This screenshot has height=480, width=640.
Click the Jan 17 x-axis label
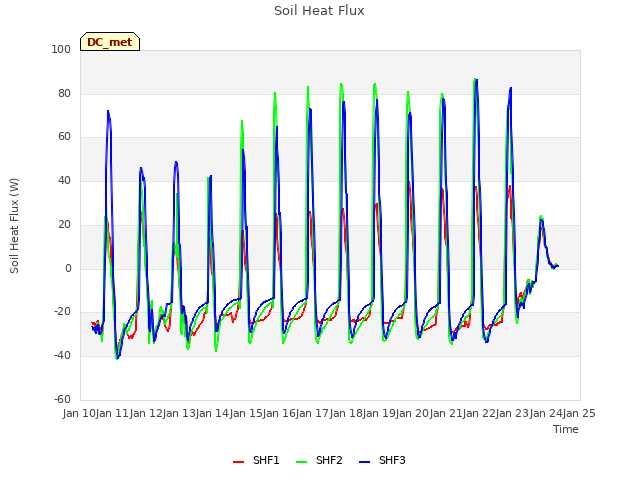tap(313, 413)
